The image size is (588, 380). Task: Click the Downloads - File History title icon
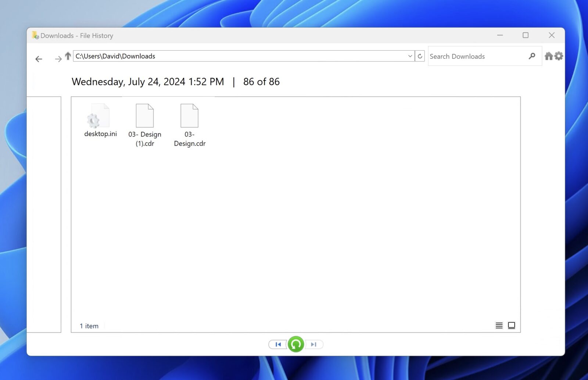coord(35,35)
